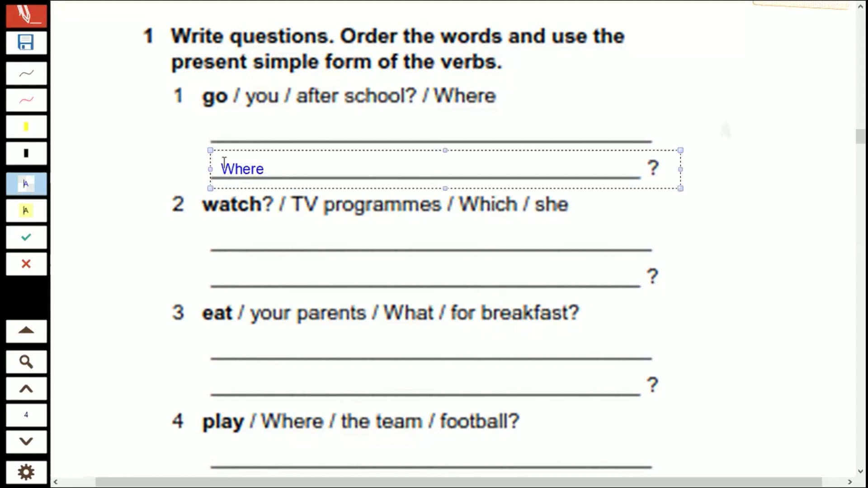Go to the previous page with up chevron
The width and height of the screenshot is (868, 488).
click(26, 389)
